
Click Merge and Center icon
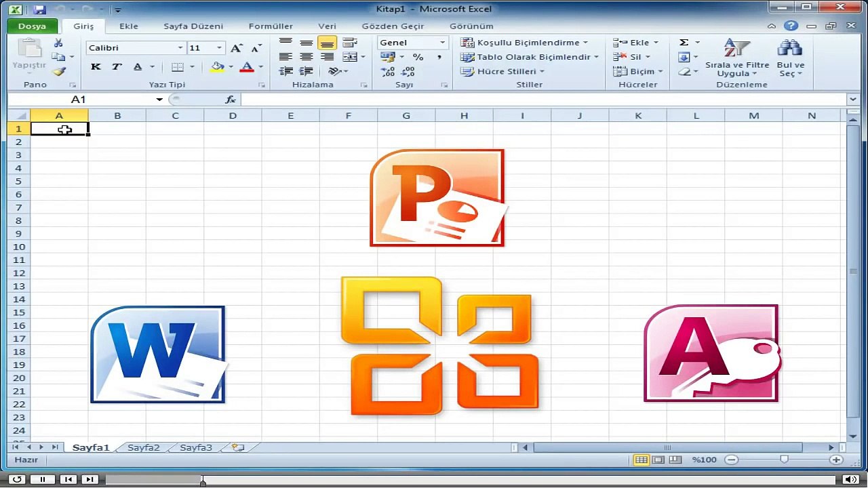349,57
